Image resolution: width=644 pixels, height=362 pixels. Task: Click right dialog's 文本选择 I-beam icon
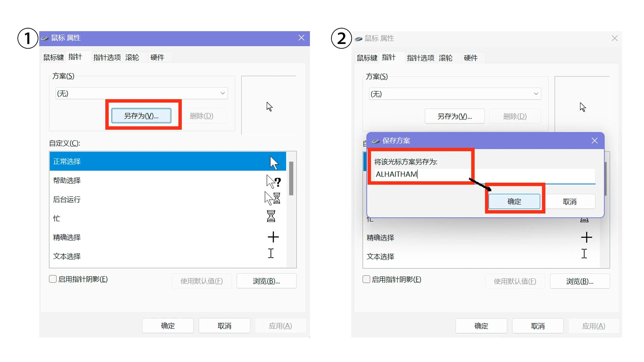pyautogui.click(x=584, y=254)
